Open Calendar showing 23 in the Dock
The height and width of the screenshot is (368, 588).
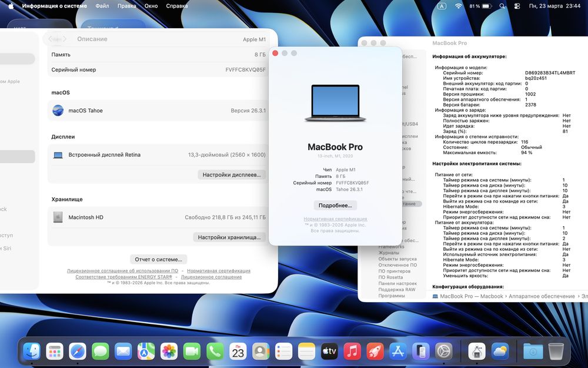point(238,352)
